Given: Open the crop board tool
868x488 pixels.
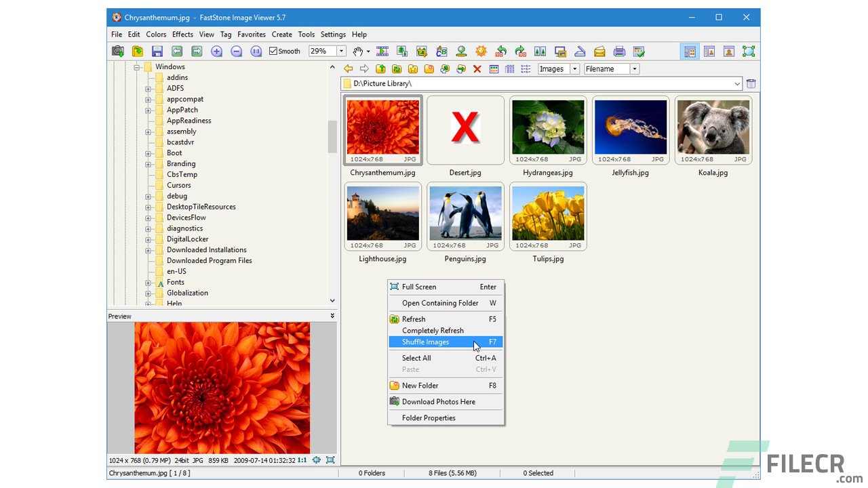Looking at the screenshot, I should click(422, 51).
